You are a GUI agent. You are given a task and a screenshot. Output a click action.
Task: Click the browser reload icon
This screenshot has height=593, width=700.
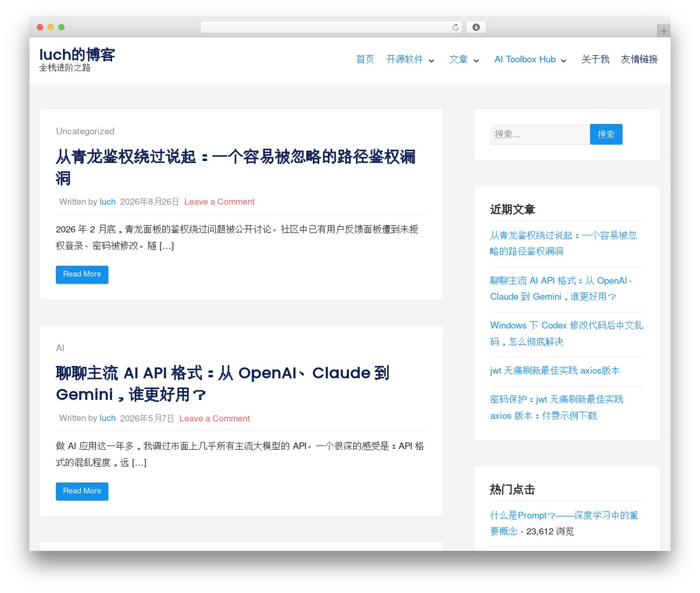455,27
